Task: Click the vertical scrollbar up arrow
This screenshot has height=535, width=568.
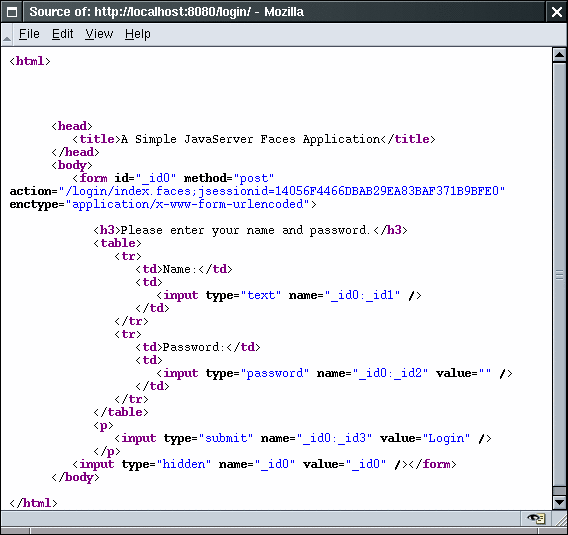Action: click(x=559, y=55)
